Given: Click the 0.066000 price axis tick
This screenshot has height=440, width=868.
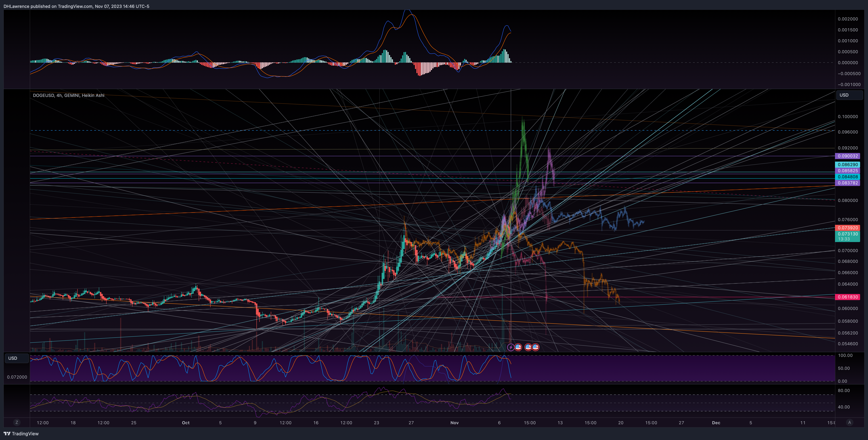Looking at the screenshot, I should click(848, 273).
